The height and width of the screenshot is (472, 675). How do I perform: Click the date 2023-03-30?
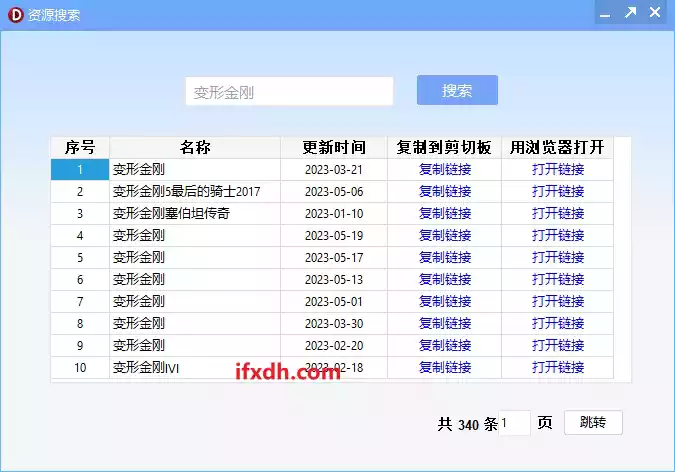334,324
